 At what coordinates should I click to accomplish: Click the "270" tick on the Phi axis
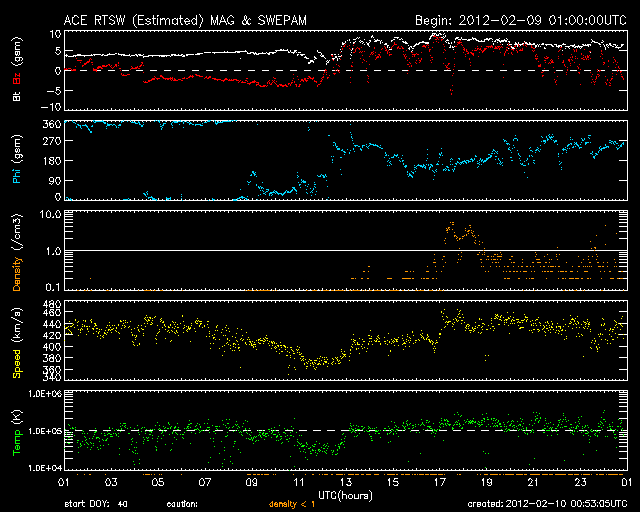pyautogui.click(x=52, y=141)
